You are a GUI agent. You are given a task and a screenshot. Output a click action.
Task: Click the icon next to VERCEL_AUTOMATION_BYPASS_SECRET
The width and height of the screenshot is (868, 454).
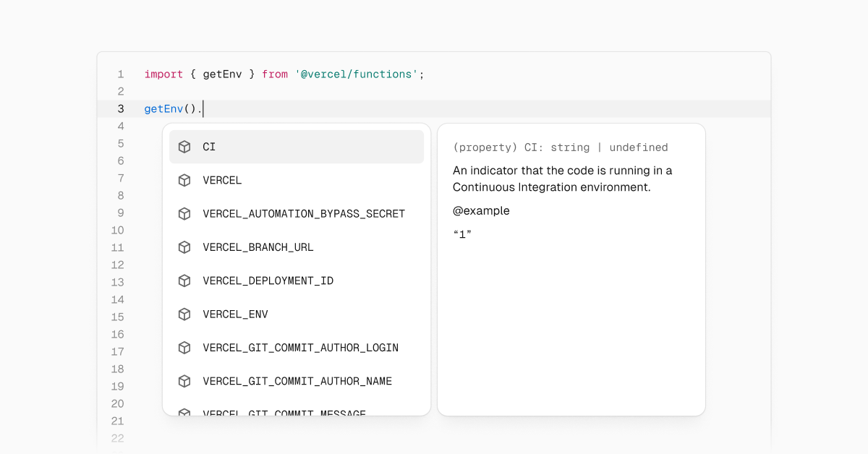(184, 213)
